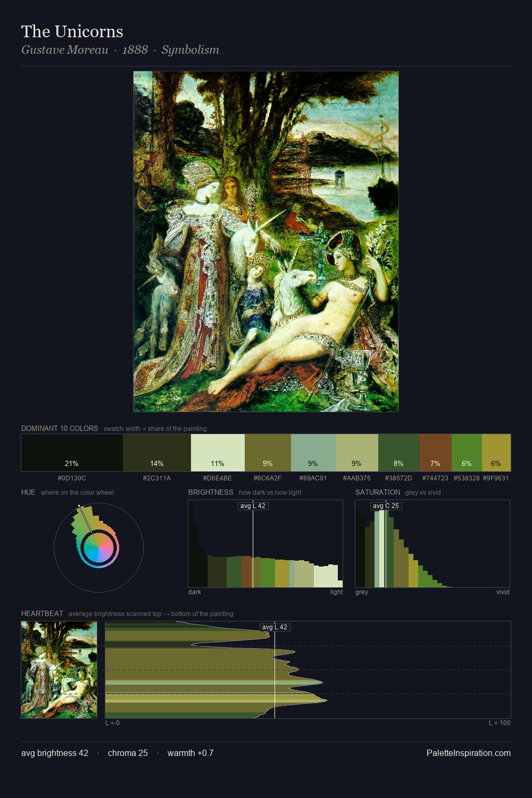The height and width of the screenshot is (798, 532).
Task: Click the hex code #9F9631
Action: 496,478
